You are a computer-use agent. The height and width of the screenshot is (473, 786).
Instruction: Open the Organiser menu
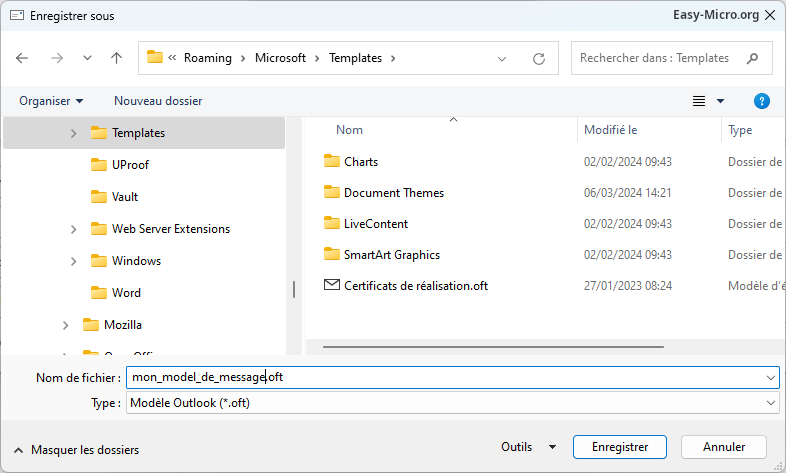click(51, 101)
